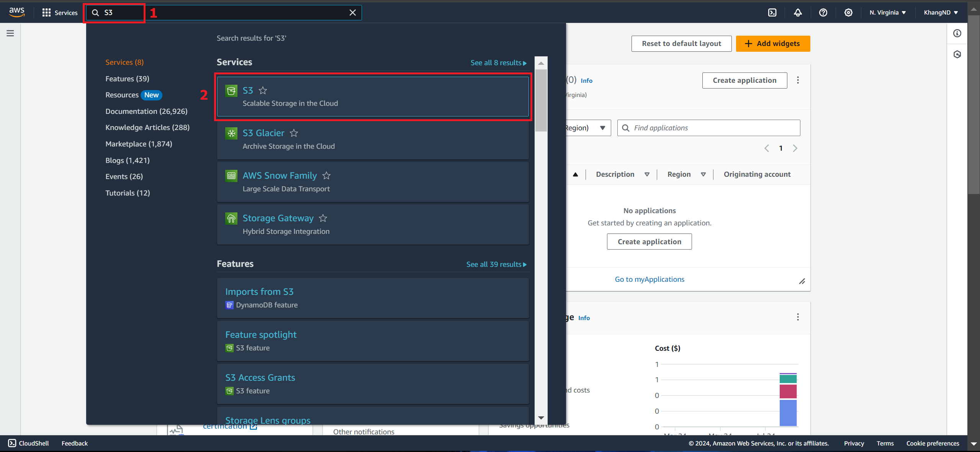Open the S3 service result
Viewport: 980px width, 452px height.
[x=373, y=97]
